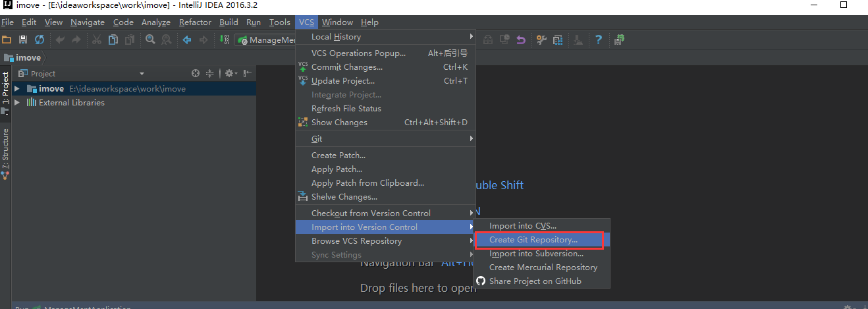Hide the Project panel with arrow icon
868x309 pixels.
point(248,73)
